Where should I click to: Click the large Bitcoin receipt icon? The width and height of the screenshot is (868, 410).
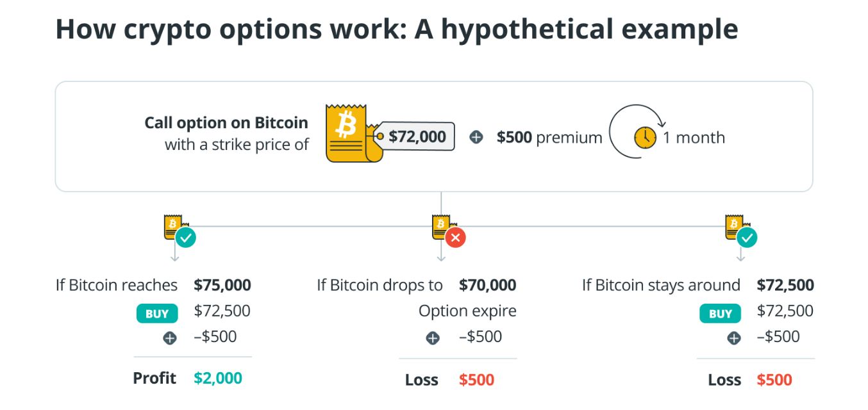[x=350, y=133]
